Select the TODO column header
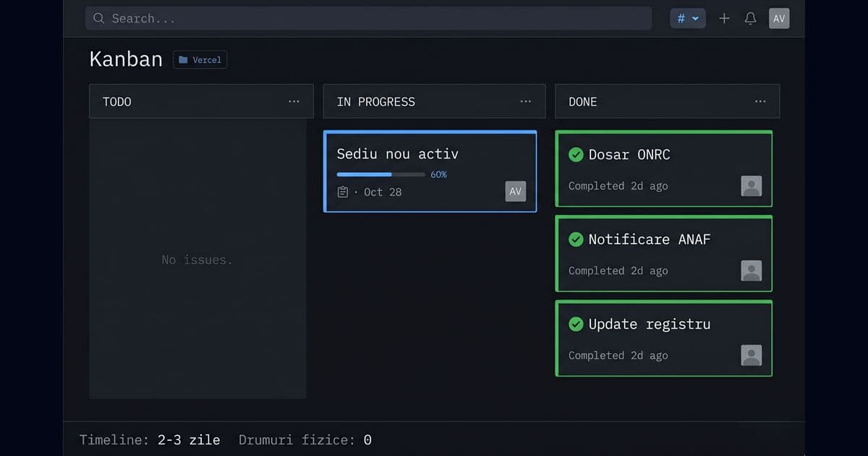 tap(201, 101)
